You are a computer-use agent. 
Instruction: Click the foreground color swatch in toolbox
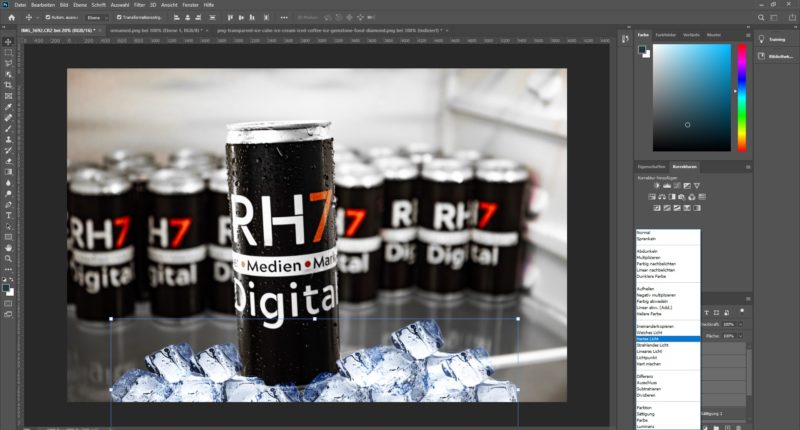tap(6, 288)
